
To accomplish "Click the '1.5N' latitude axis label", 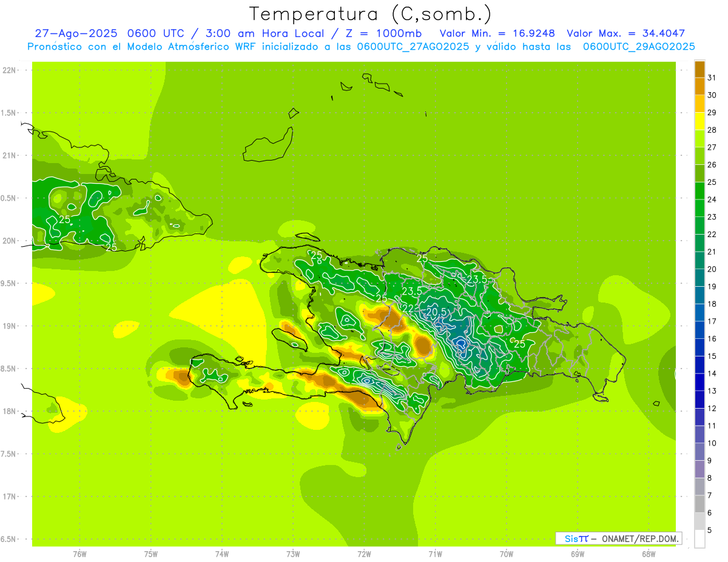I will pyautogui.click(x=9, y=113).
